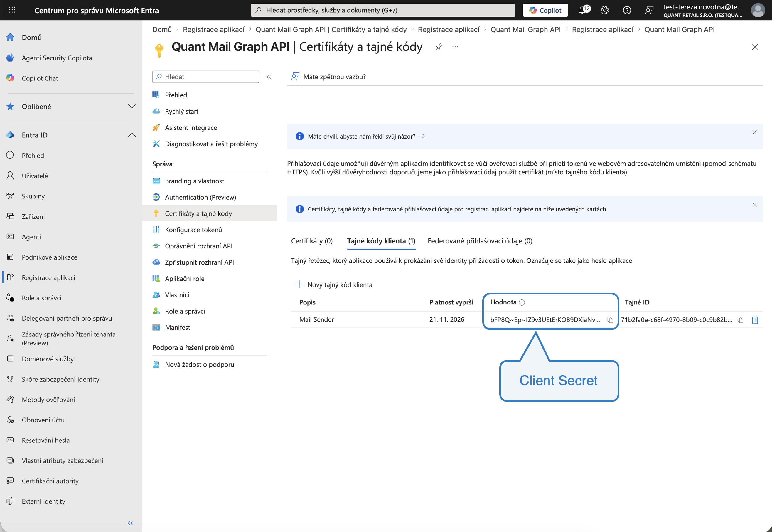Open Diagnostikovat a řešit problémy

(x=211, y=144)
